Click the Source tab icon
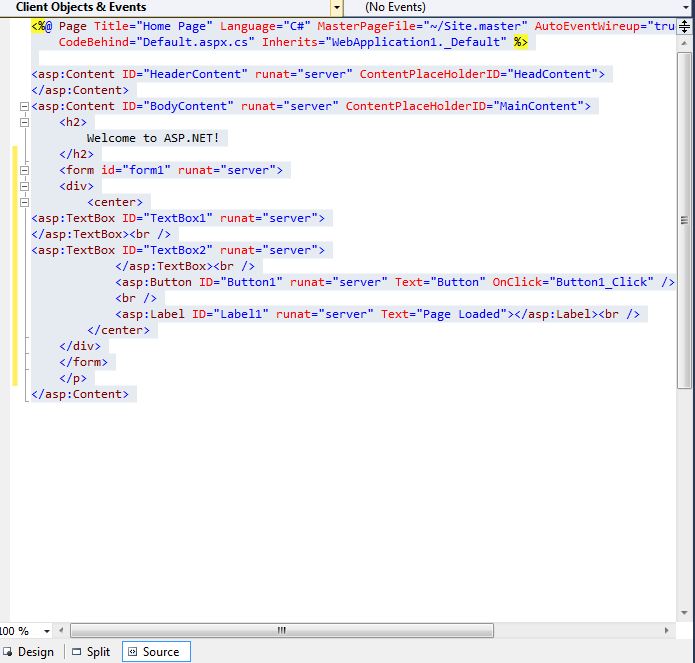The image size is (695, 663). click(133, 652)
